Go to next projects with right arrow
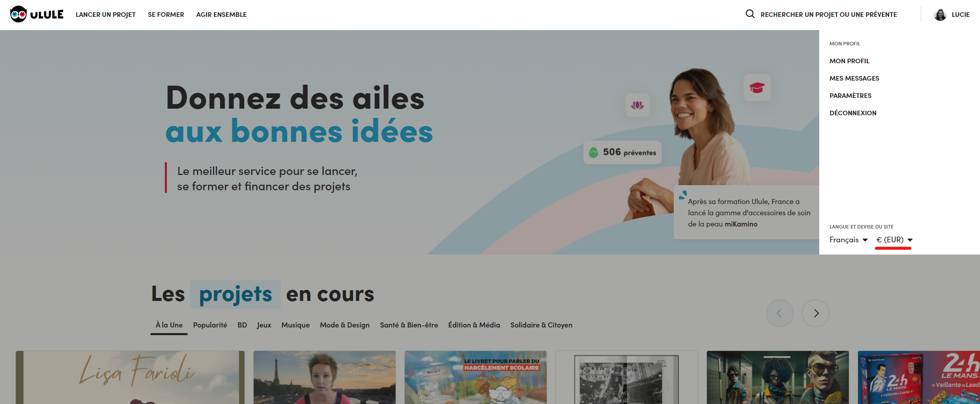The width and height of the screenshot is (980, 404). (x=816, y=313)
